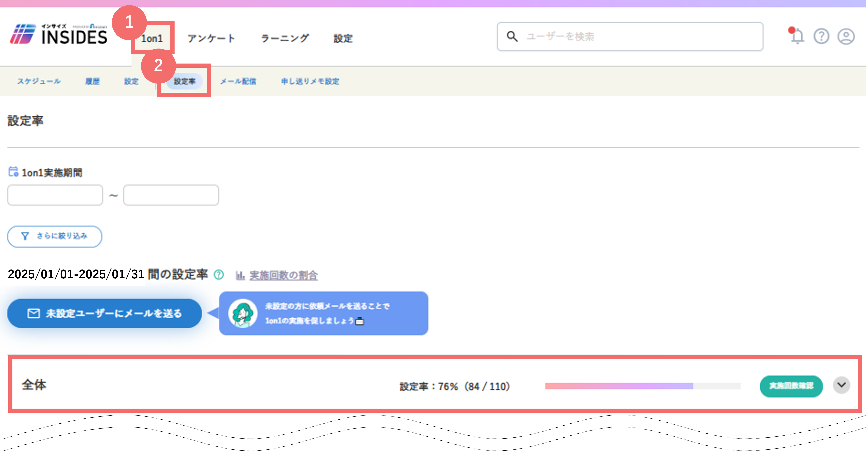Click the help icon next to 間の設定率
The width and height of the screenshot is (868, 451).
click(219, 275)
